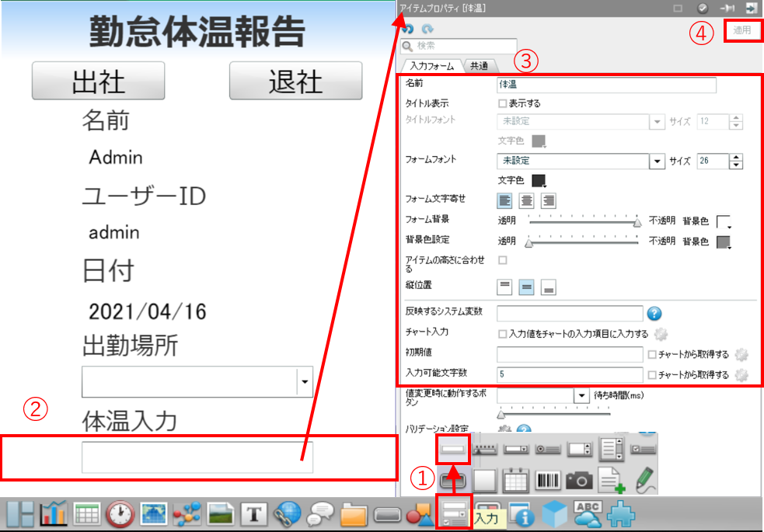Choose the camera input icon
Viewport: 764px width, 532px height.
tap(578, 481)
